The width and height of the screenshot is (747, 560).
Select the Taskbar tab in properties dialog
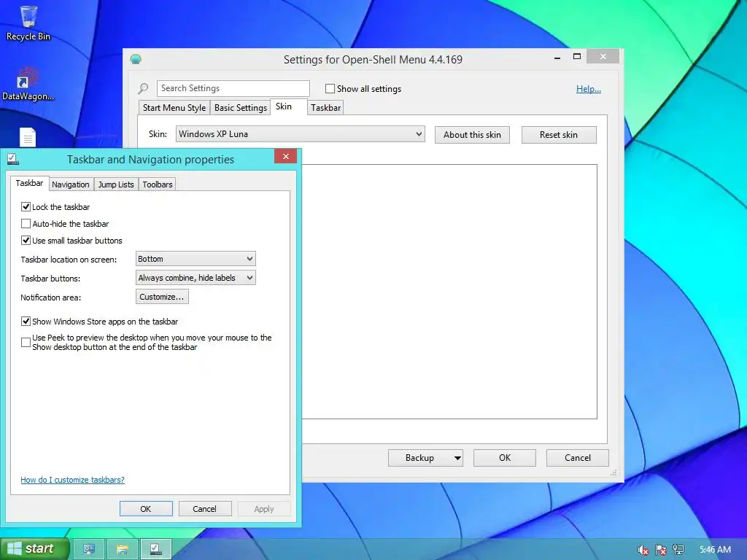pyautogui.click(x=29, y=183)
